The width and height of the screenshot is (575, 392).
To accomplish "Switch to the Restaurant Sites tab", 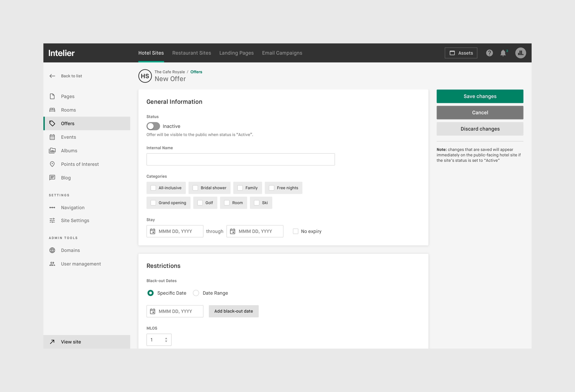I will (192, 53).
